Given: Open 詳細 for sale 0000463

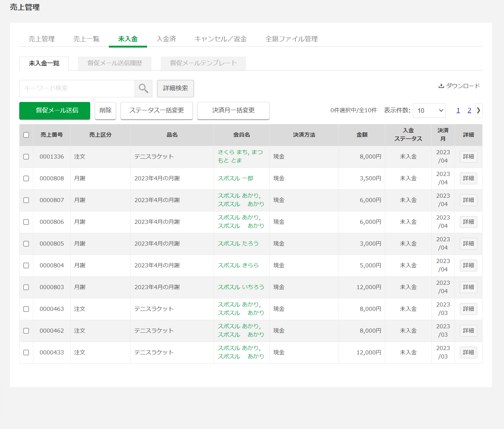Looking at the screenshot, I should 469,309.
